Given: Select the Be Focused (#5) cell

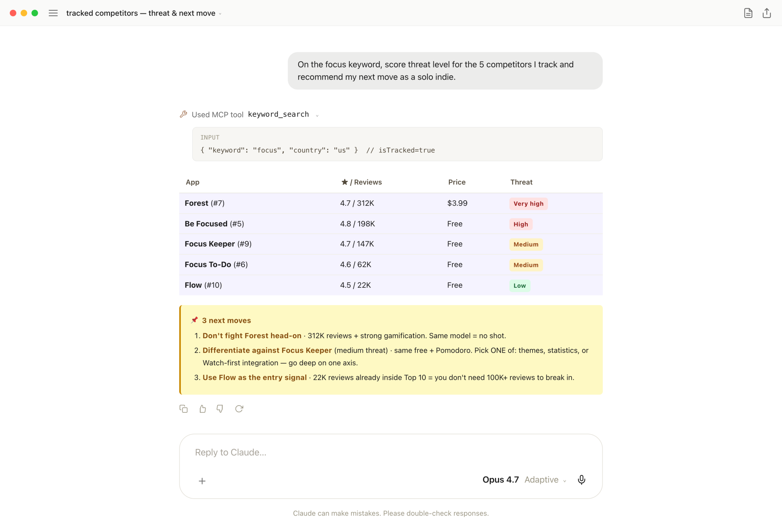Looking at the screenshot, I should pos(214,224).
